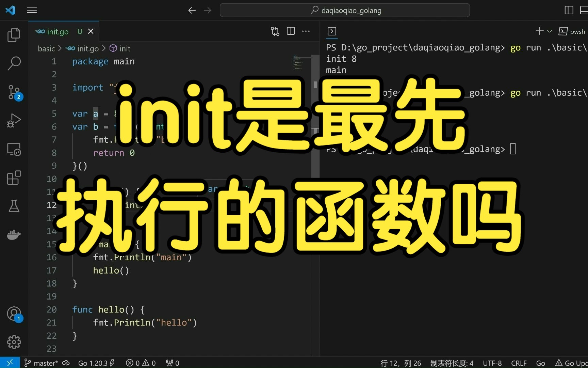The width and height of the screenshot is (588, 368).
Task: Go back in navigation history
Action: (x=192, y=10)
